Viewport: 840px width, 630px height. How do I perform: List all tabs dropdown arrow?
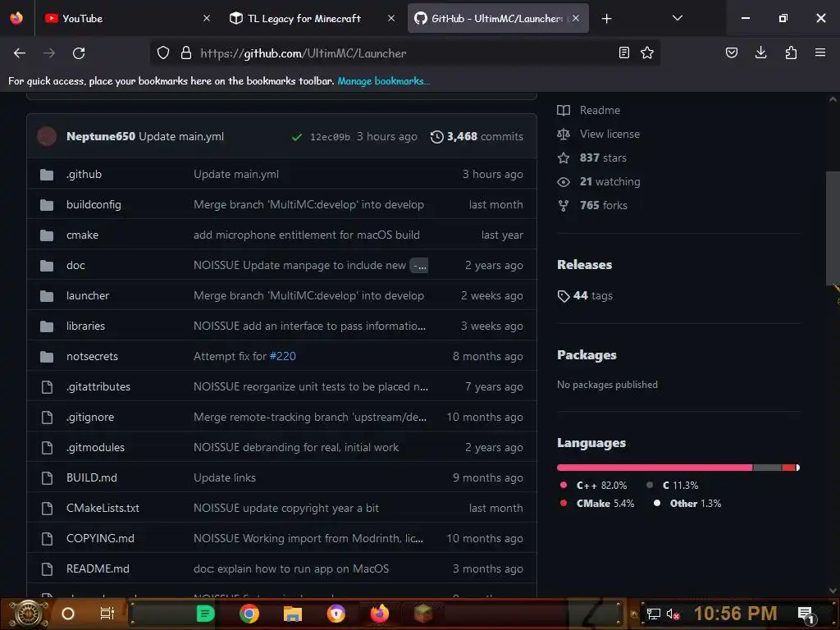677,18
